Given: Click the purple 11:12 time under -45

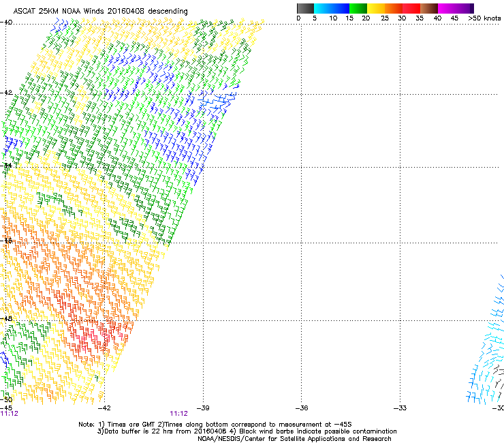Looking at the screenshot, I should pos(10,414).
